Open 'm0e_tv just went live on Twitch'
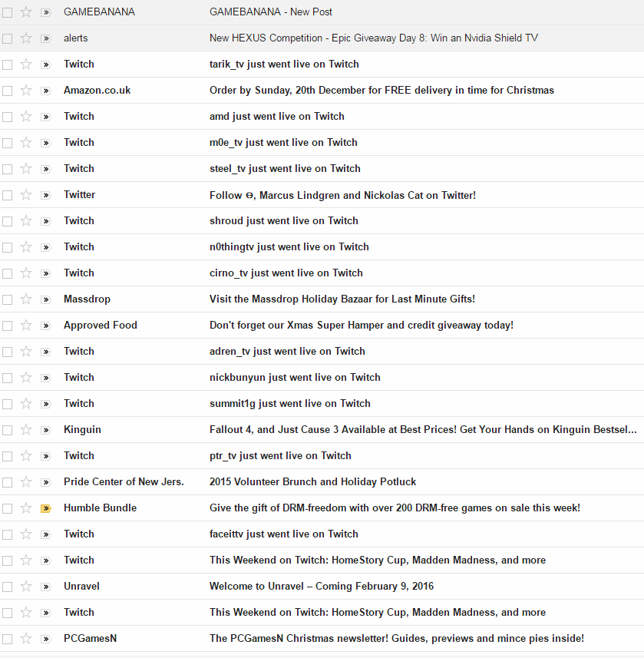Image resolution: width=644 pixels, height=658 pixels. pyautogui.click(x=283, y=143)
